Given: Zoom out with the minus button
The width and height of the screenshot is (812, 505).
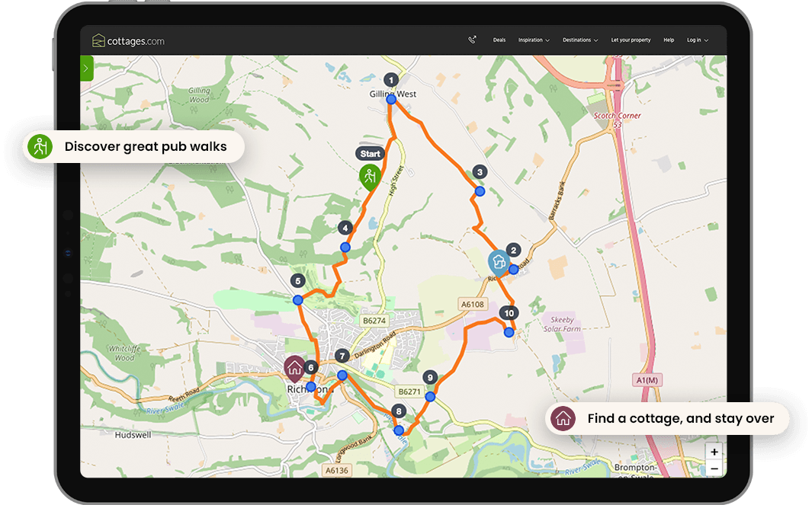Looking at the screenshot, I should [714, 468].
